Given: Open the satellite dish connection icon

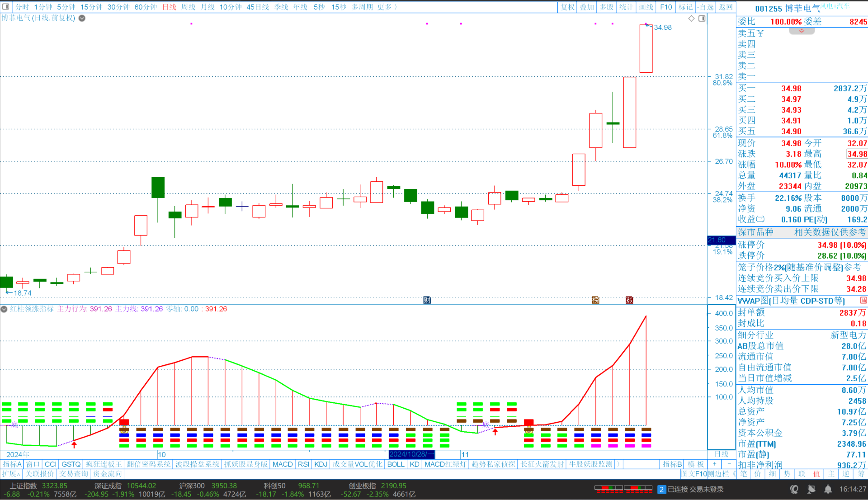Looking at the screenshot, I should point(811,489).
